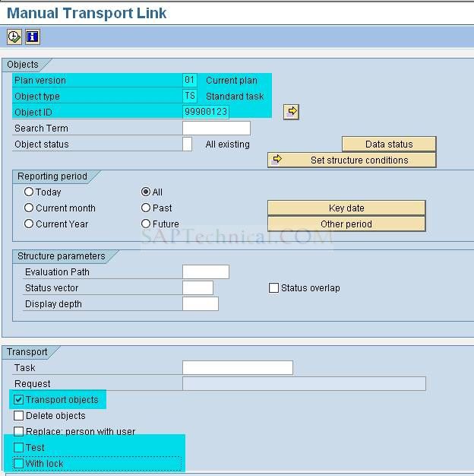The image size is (474, 476).
Task: Click the Object status input box
Action: pyautogui.click(x=187, y=144)
